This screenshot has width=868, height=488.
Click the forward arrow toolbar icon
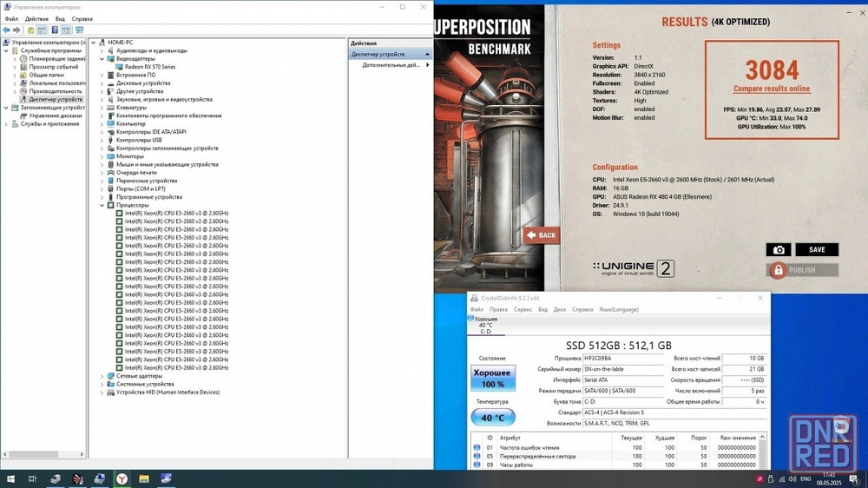coord(16,30)
